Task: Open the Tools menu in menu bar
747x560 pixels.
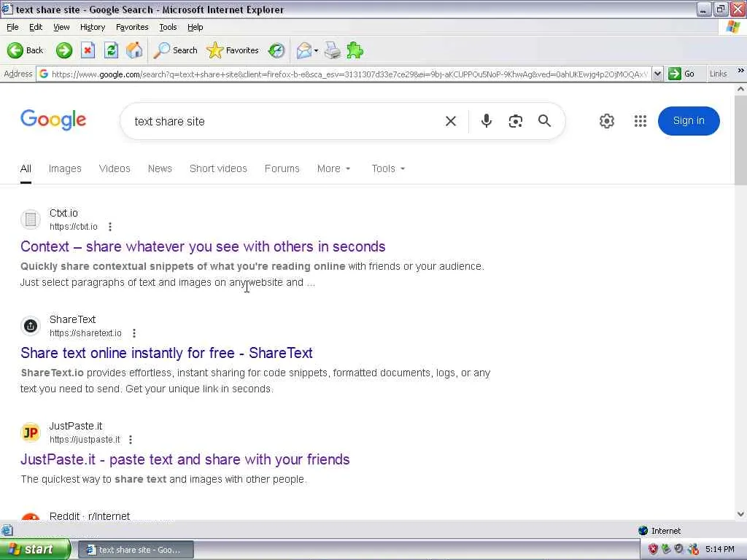Action: [x=168, y=27]
